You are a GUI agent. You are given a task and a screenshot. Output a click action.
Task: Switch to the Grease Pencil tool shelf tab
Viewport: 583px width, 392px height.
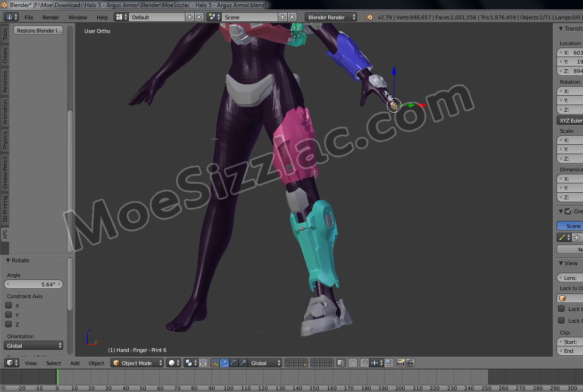[5, 173]
